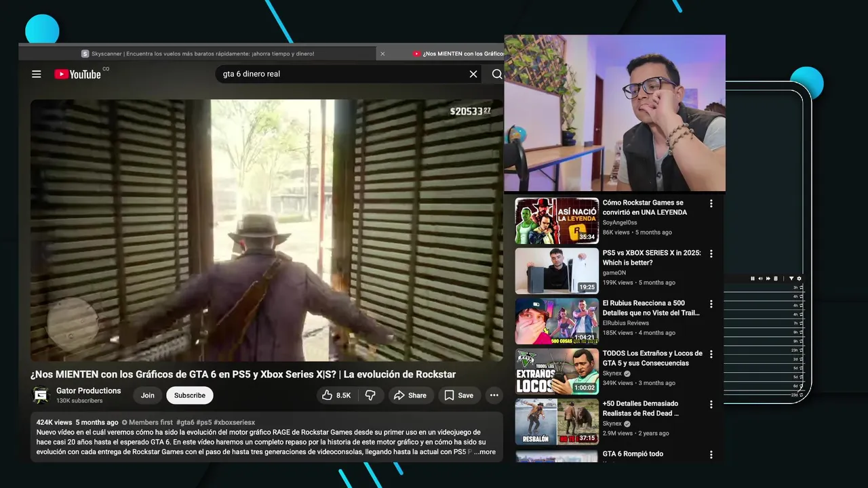Image resolution: width=868 pixels, height=488 pixels.
Task: Clear the search box with the X
Action: click(473, 74)
